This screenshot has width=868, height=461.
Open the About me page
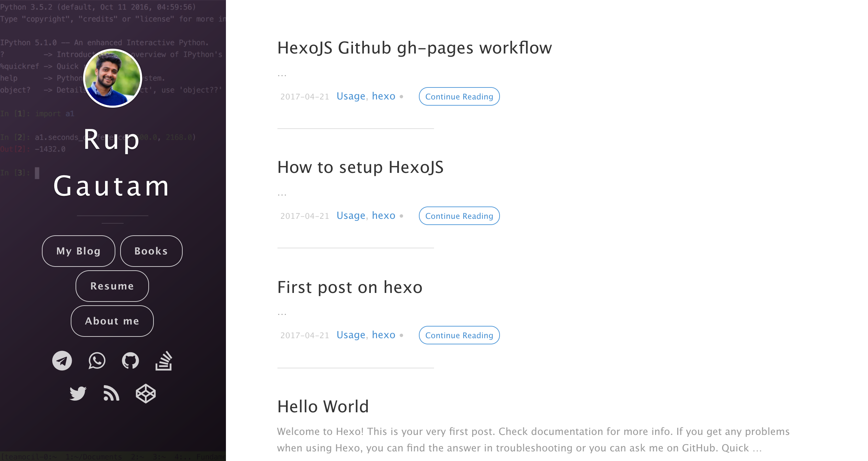[112, 321]
